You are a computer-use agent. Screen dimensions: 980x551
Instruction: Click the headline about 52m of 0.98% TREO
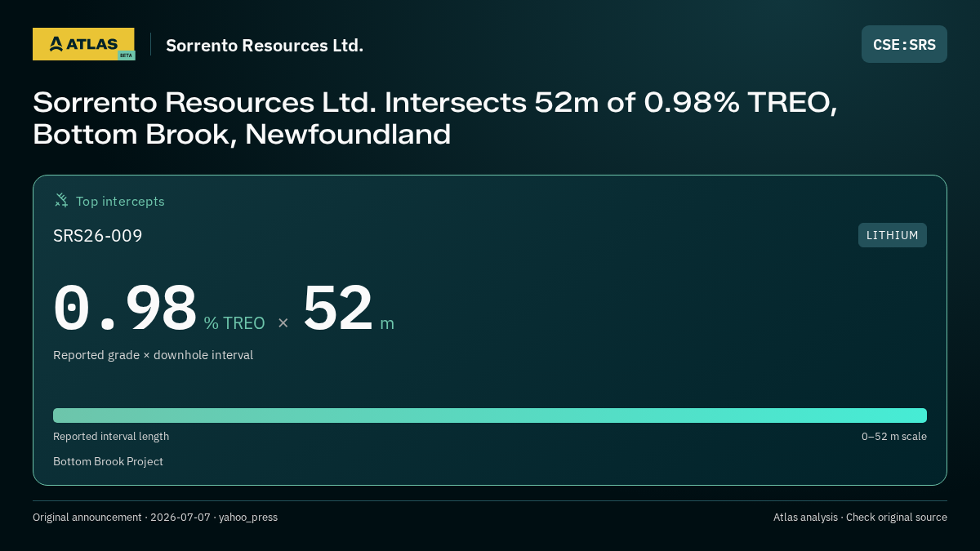pos(435,118)
